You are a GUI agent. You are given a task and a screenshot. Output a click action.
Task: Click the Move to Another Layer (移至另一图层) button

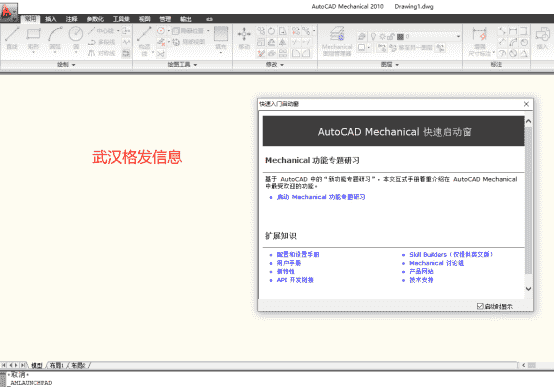(411, 48)
